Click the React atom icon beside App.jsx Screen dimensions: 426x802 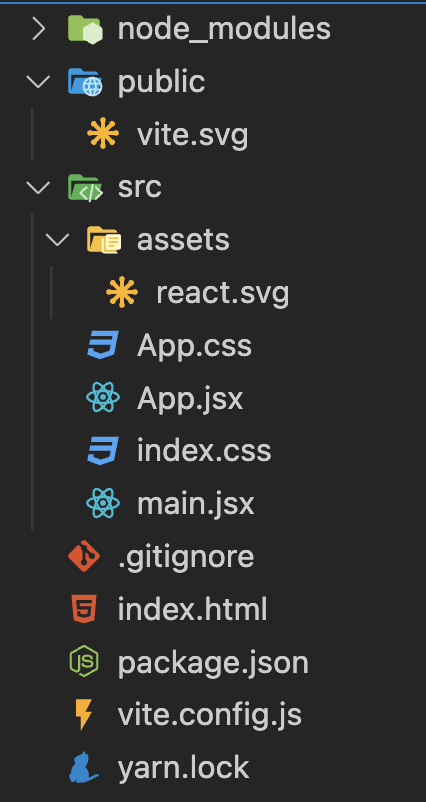pos(103,397)
